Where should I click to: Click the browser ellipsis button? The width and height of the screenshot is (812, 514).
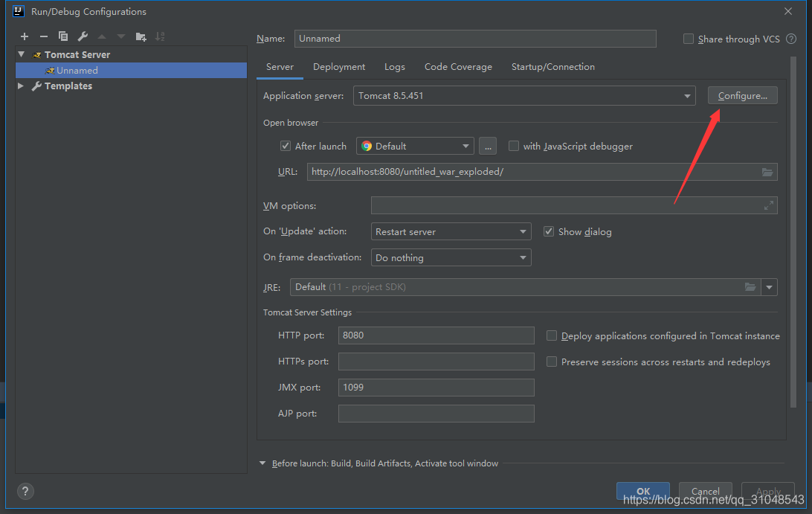tap(488, 146)
